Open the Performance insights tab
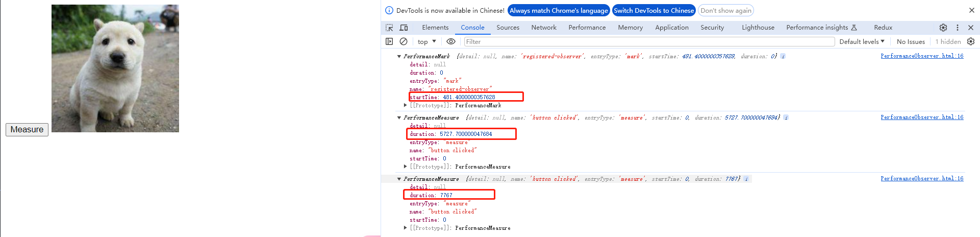 [821, 28]
